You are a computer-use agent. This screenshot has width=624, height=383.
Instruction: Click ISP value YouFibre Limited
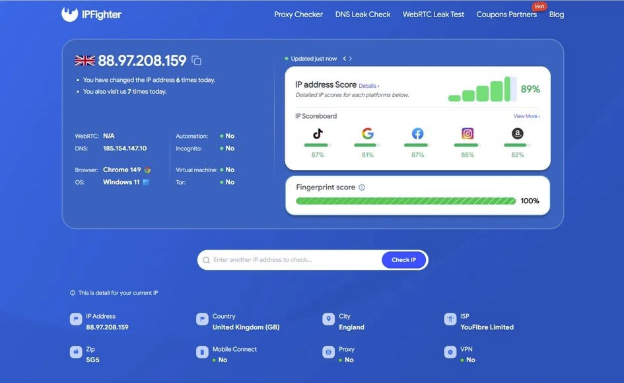(487, 327)
